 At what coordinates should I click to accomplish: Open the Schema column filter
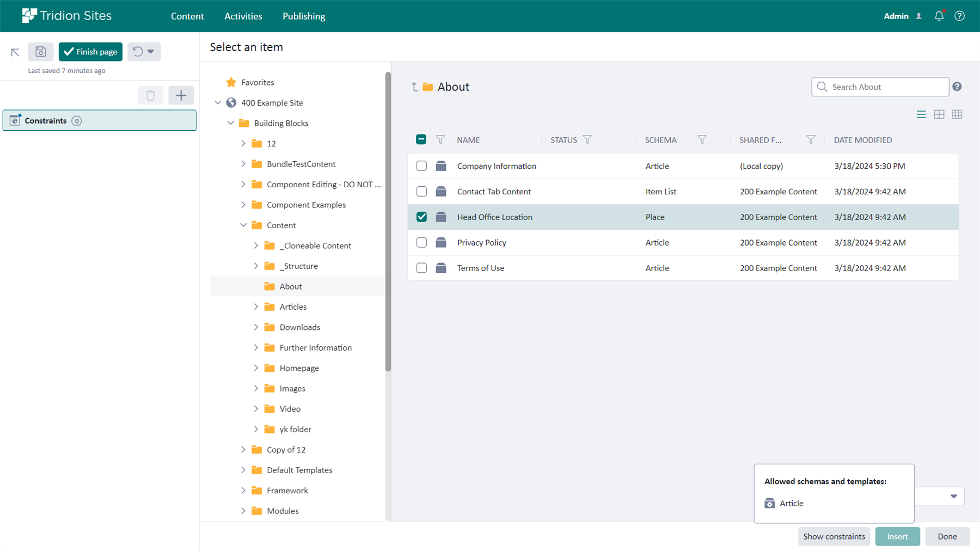point(702,140)
